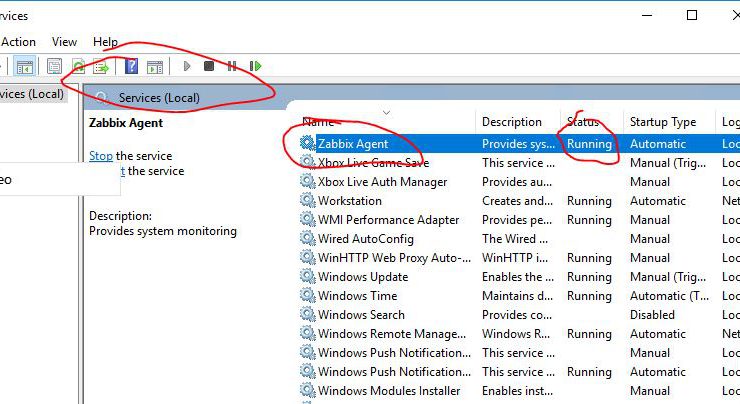Click the gear icon beside Windows Time

[307, 295]
